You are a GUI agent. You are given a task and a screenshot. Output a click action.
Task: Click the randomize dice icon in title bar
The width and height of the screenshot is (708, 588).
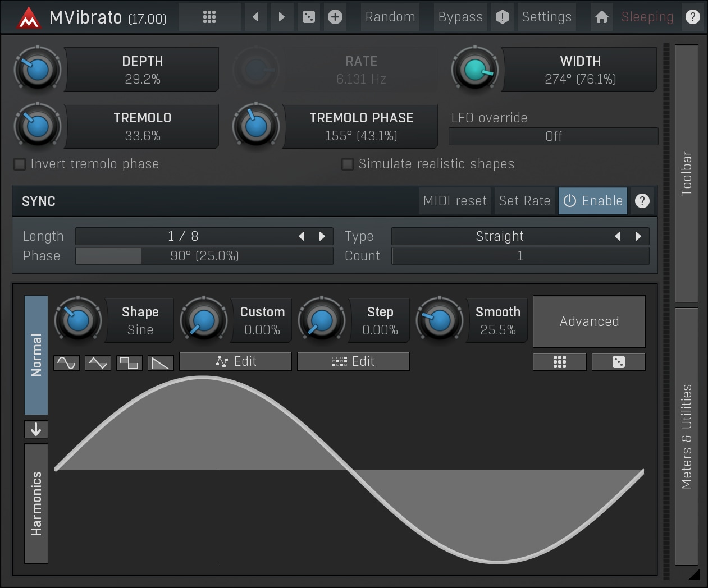tap(308, 17)
